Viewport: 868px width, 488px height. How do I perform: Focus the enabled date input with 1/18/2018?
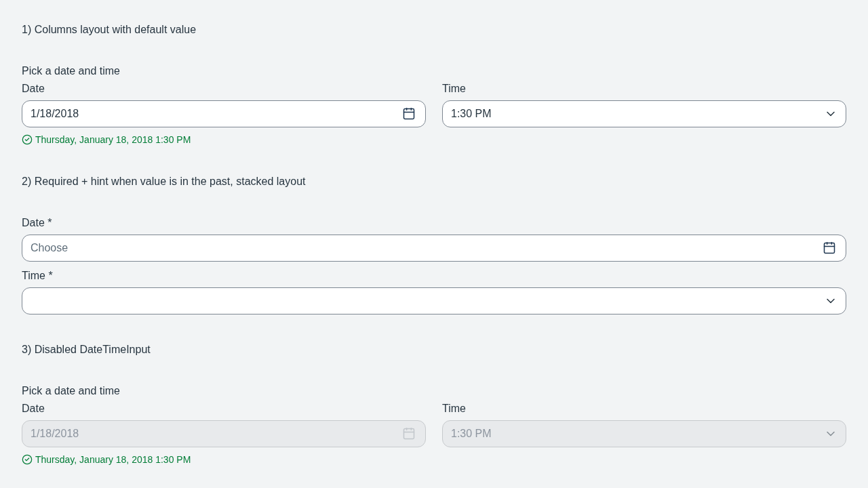224,114
